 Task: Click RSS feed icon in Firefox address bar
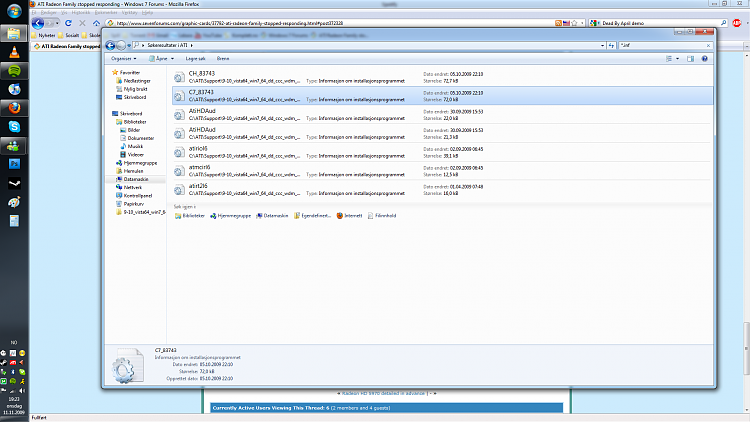(558, 23)
